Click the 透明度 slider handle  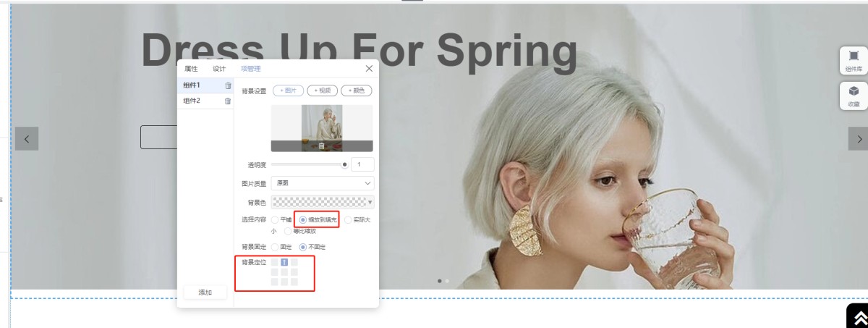pos(344,164)
